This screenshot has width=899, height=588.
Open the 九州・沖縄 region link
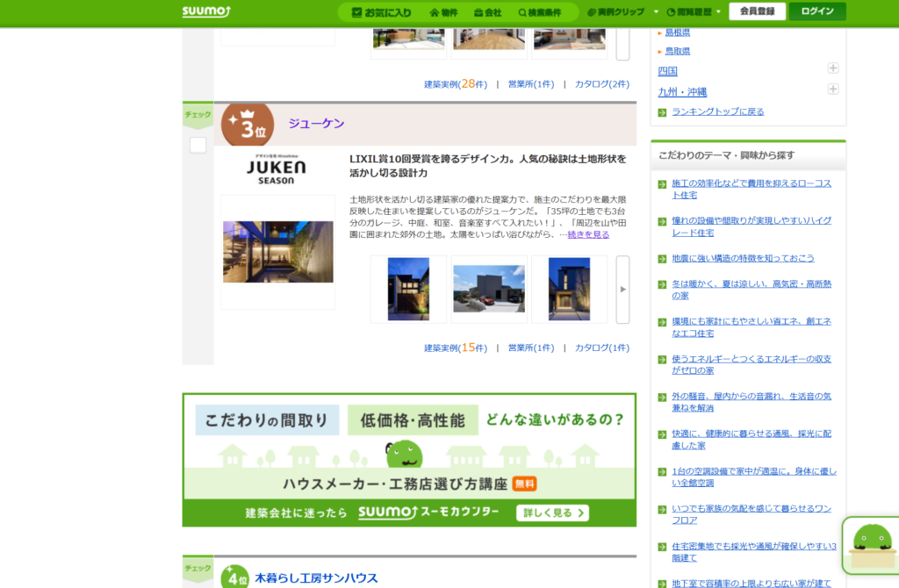click(x=682, y=91)
